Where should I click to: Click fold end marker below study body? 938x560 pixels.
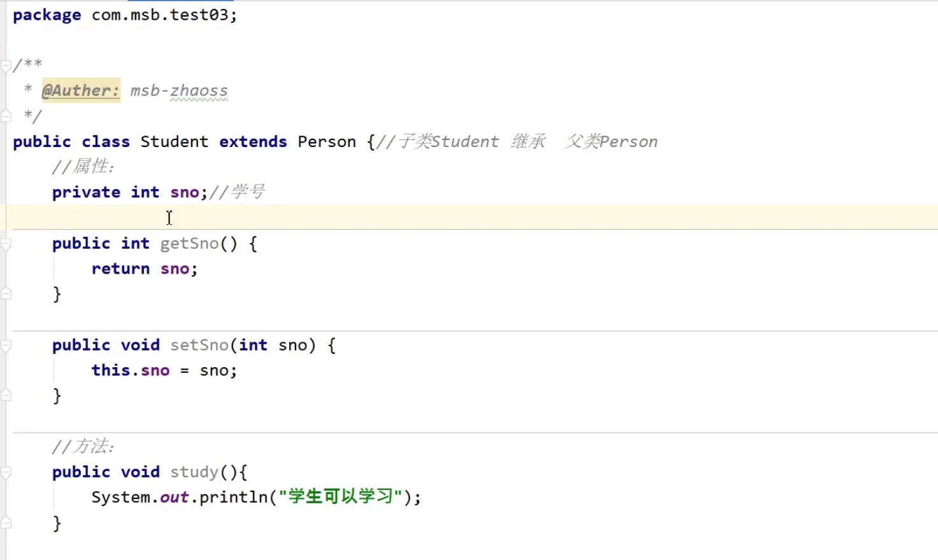coord(6,523)
